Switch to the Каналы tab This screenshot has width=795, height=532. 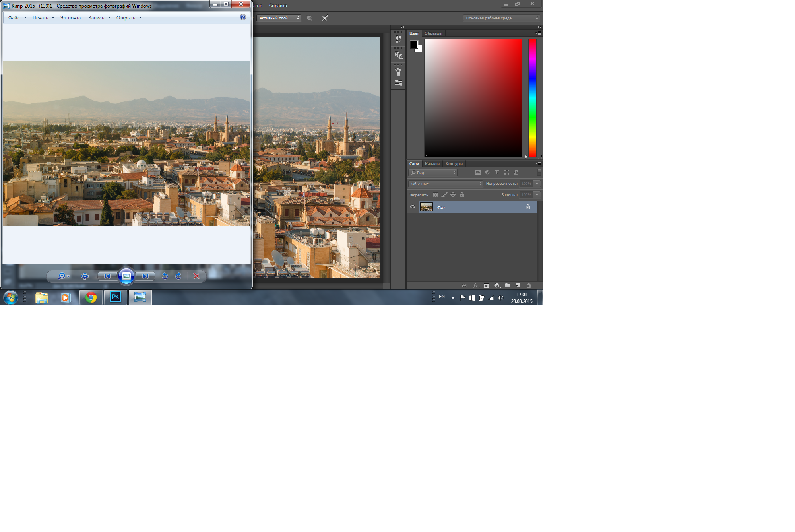pos(432,164)
